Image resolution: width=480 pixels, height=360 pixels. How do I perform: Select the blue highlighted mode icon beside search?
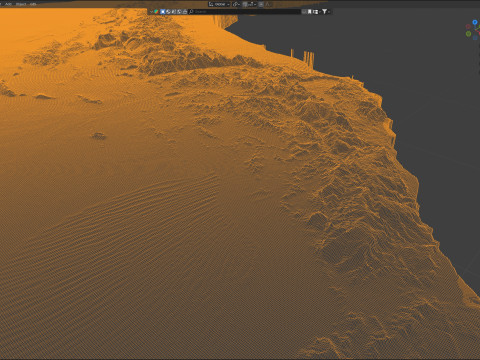(x=163, y=12)
